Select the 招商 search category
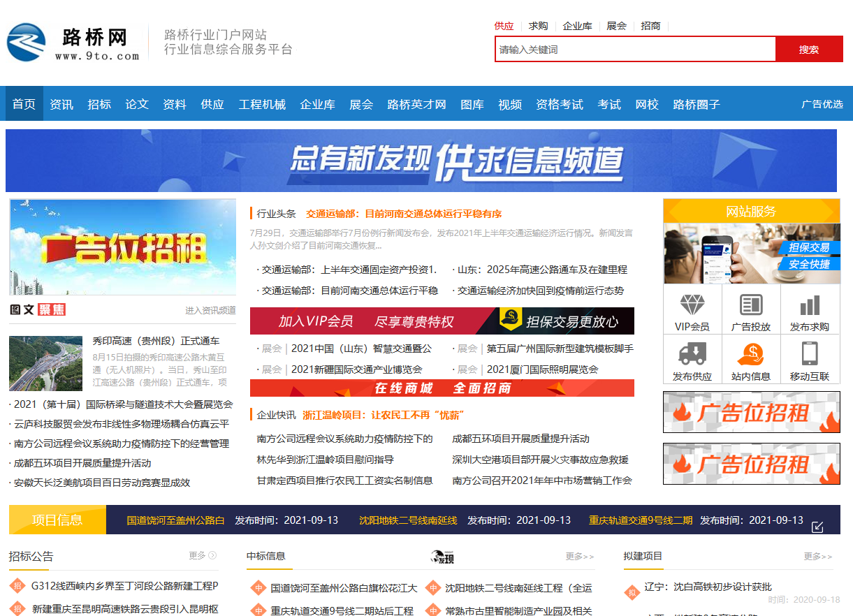This screenshot has width=853, height=616. (x=650, y=26)
